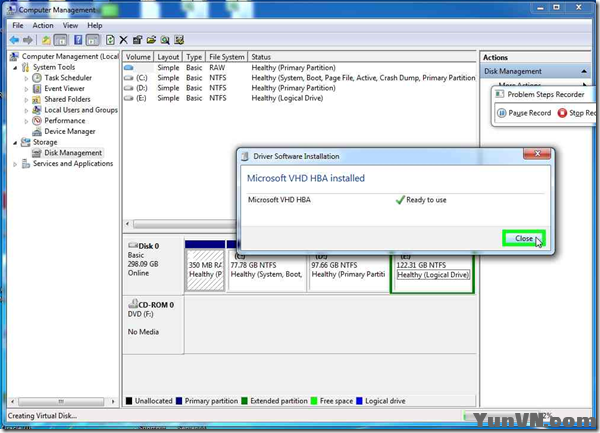The width and height of the screenshot is (600, 433).
Task: Sort by the Type column header
Action: click(194, 57)
